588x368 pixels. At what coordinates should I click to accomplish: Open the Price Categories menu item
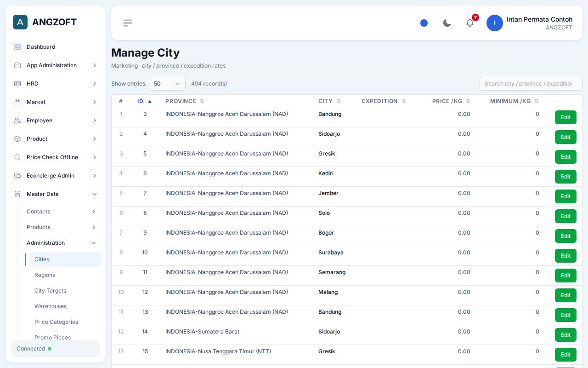tap(65, 322)
